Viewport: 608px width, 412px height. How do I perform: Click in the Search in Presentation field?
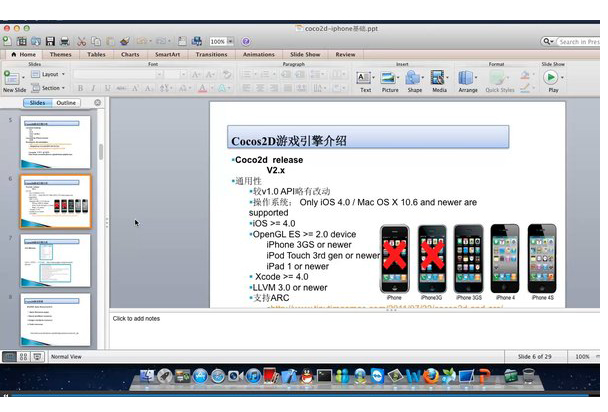[579, 41]
